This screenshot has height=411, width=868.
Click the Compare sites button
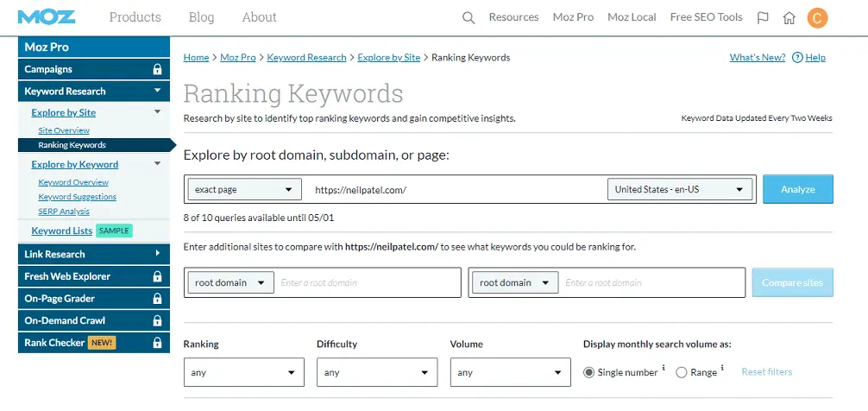coord(792,282)
